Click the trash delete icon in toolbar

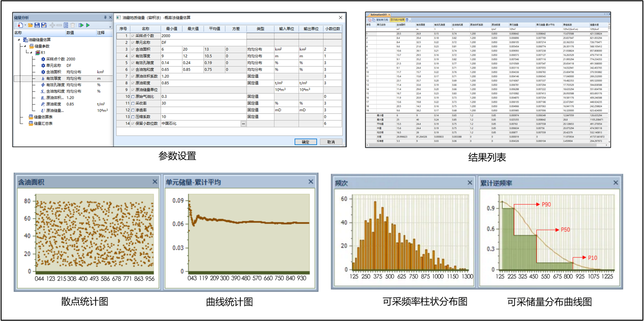pos(73,25)
